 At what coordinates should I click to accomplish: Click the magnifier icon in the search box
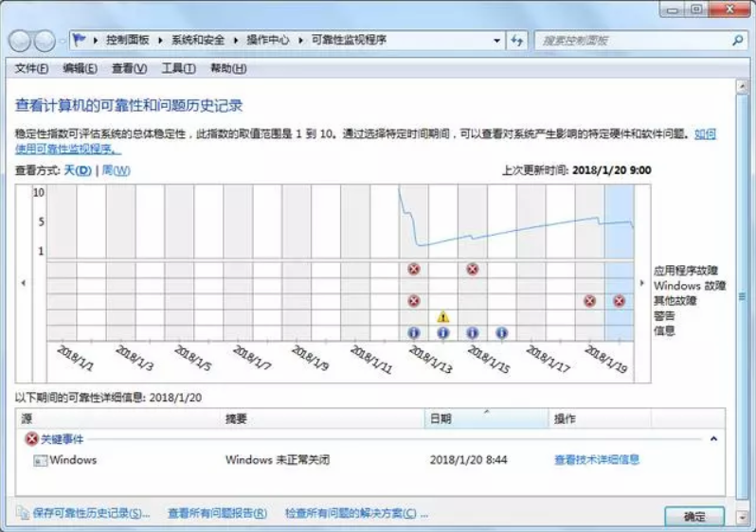click(737, 41)
